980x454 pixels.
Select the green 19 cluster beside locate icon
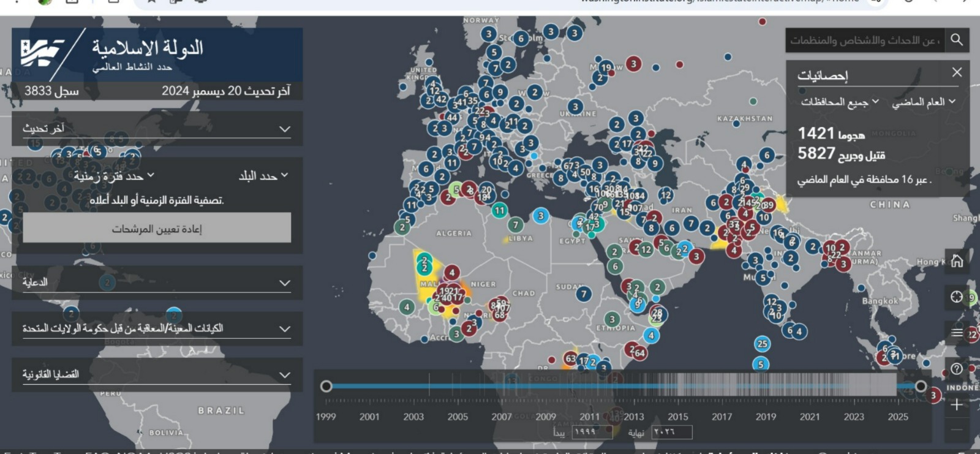(x=971, y=298)
